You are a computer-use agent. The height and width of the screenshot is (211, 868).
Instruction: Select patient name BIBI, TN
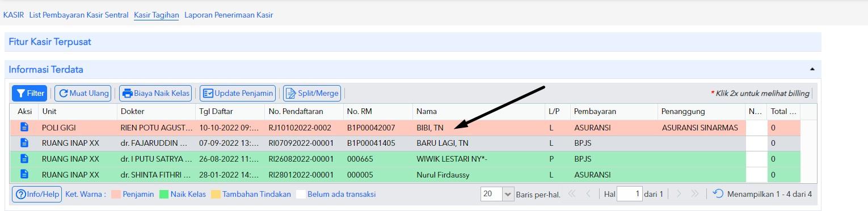click(430, 128)
